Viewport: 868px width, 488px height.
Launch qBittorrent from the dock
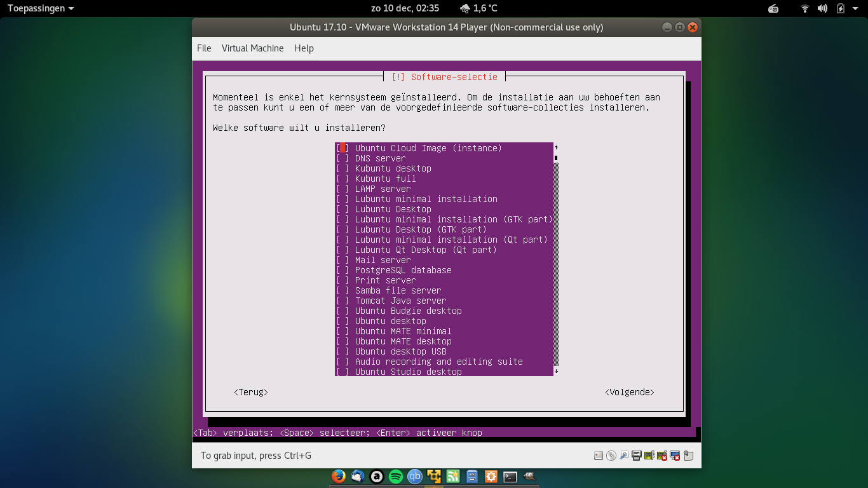tap(415, 476)
